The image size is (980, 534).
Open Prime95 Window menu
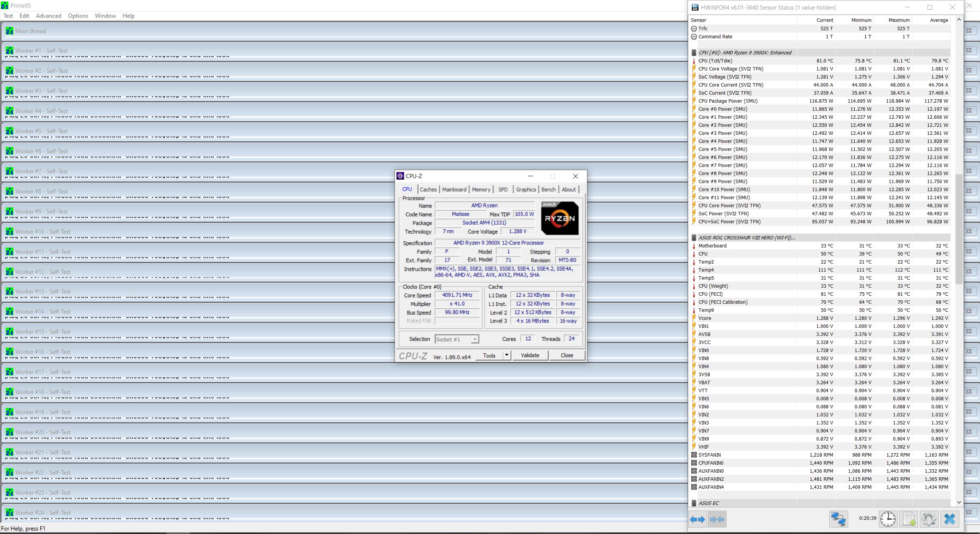click(x=105, y=16)
